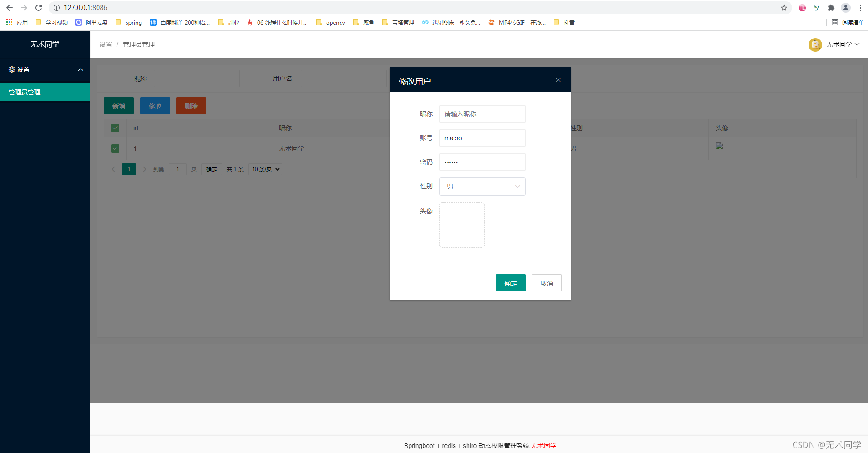Viewport: 868px width, 453px height.
Task: Click the blue 修改 button
Action: [155, 106]
